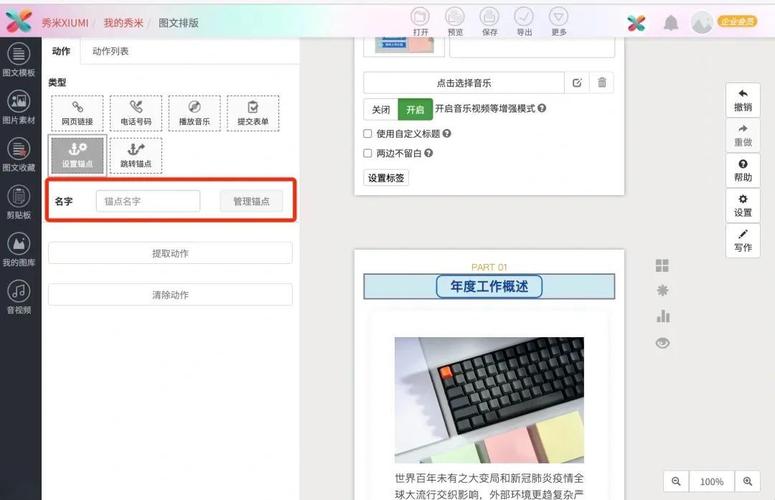This screenshot has width=775, height=500.
Task: Open the 剪贴板 sidebar panel
Action: coord(19,203)
